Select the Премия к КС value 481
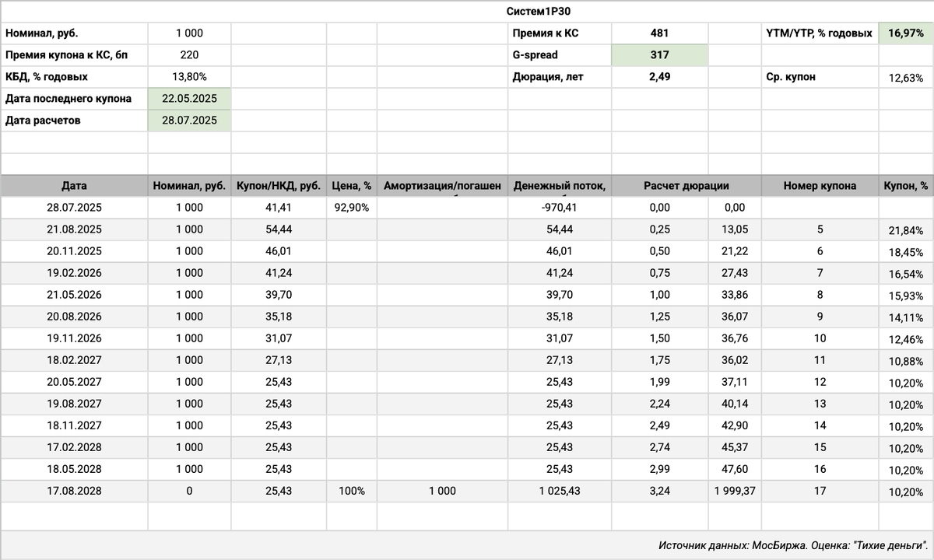934x560 pixels. click(x=659, y=33)
